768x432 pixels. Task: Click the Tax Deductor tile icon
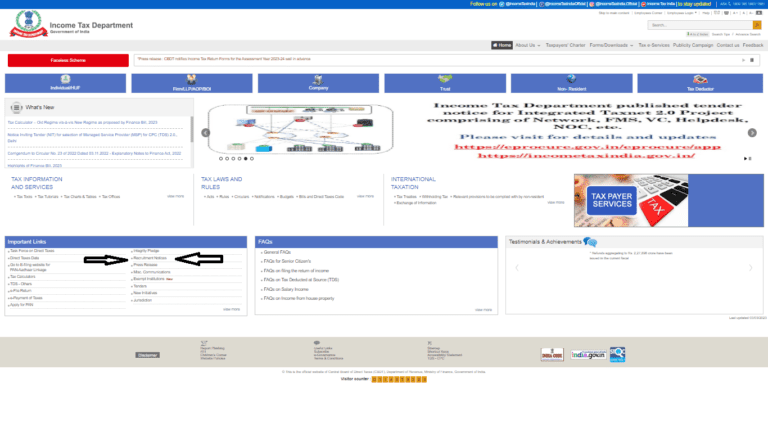coord(700,79)
